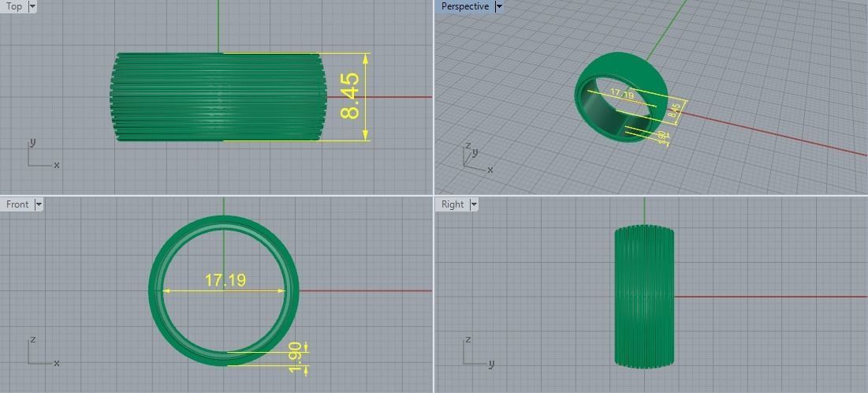
Task: Click the axis icon in Front viewport
Action: click(x=43, y=351)
